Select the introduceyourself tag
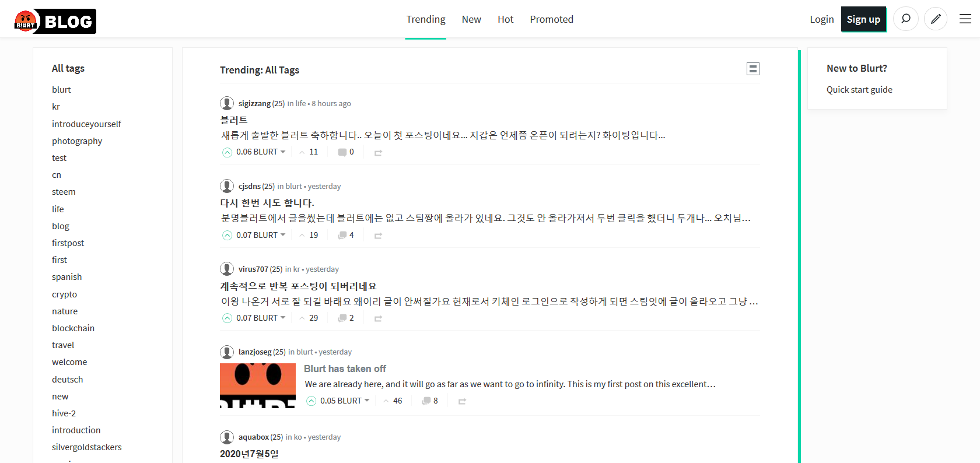 pyautogui.click(x=86, y=124)
